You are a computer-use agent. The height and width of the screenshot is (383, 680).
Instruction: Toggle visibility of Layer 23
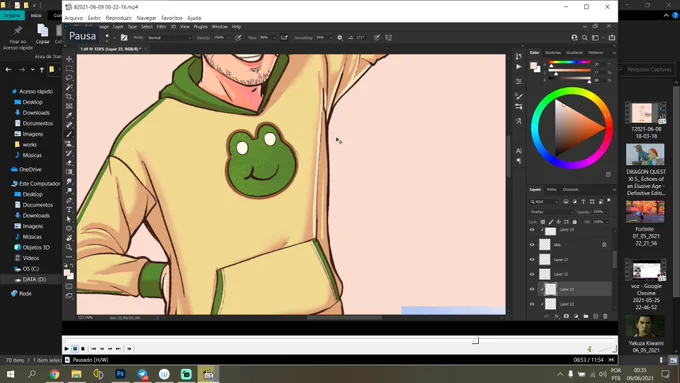click(x=532, y=289)
